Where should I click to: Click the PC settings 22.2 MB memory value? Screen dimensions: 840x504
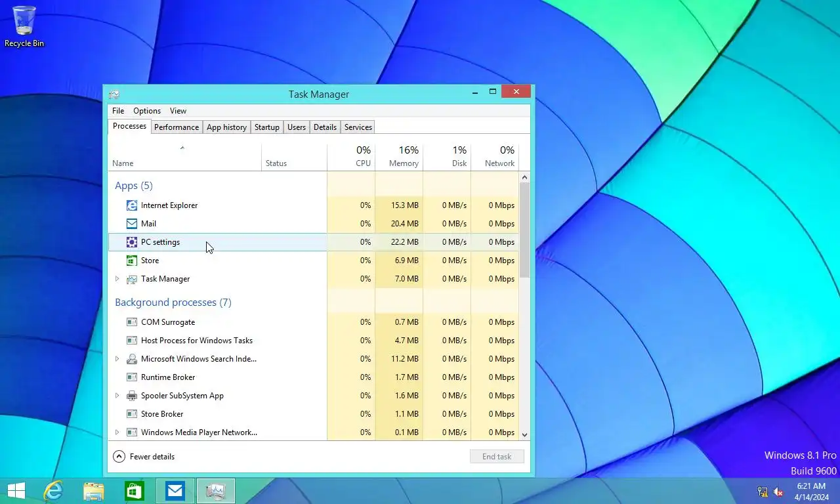point(404,242)
